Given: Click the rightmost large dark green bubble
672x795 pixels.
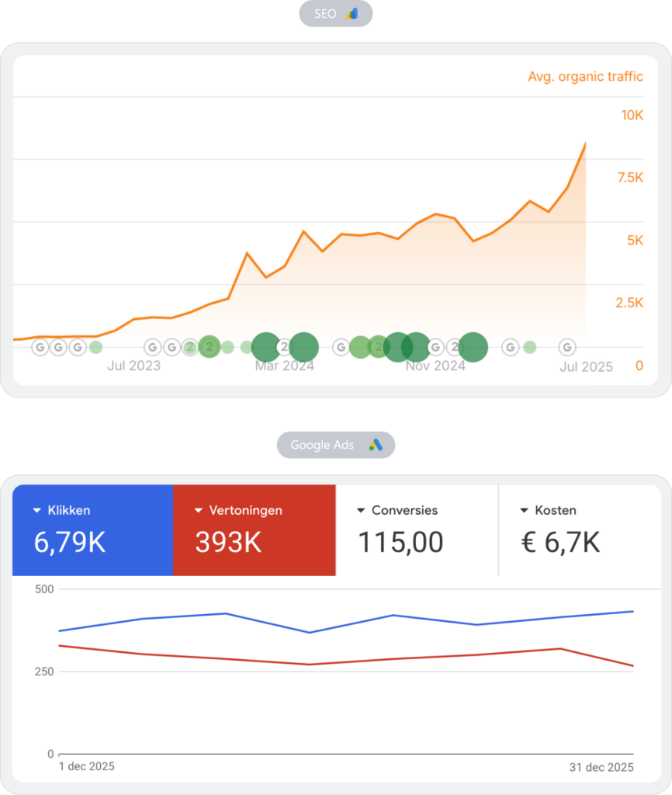Looking at the screenshot, I should click(473, 347).
